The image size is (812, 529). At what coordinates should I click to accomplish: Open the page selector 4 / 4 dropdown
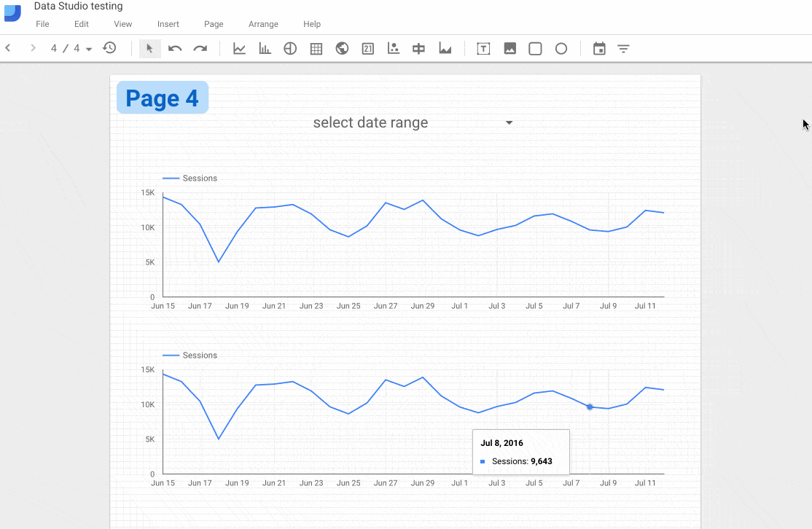[71, 49]
